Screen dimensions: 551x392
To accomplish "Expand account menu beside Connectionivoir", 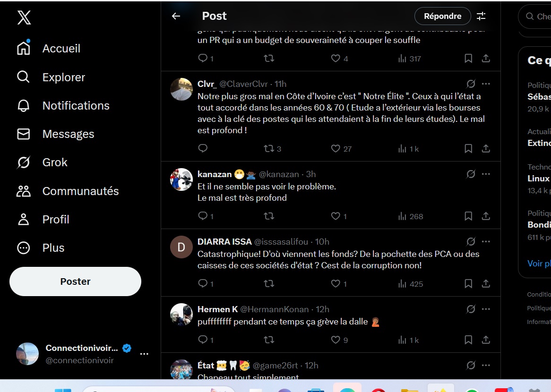I will click(x=145, y=354).
